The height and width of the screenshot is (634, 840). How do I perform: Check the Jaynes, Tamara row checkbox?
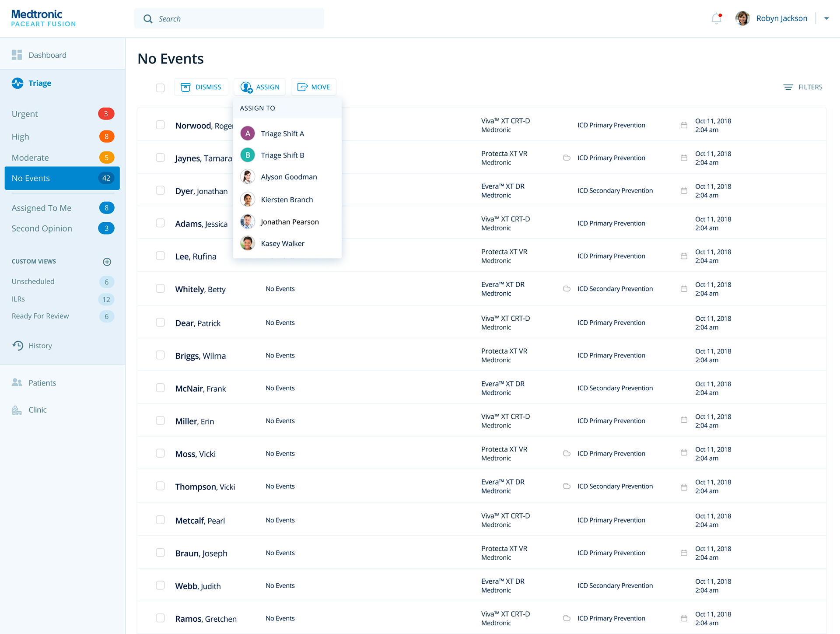click(161, 158)
